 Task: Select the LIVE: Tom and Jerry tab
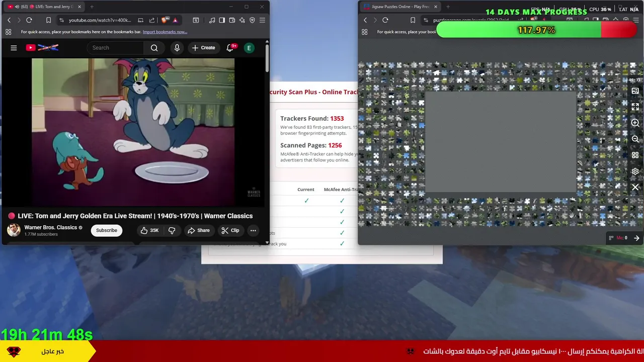point(46,7)
